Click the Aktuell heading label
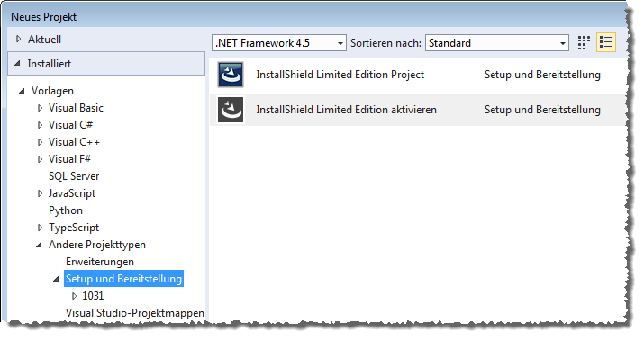 point(44,40)
